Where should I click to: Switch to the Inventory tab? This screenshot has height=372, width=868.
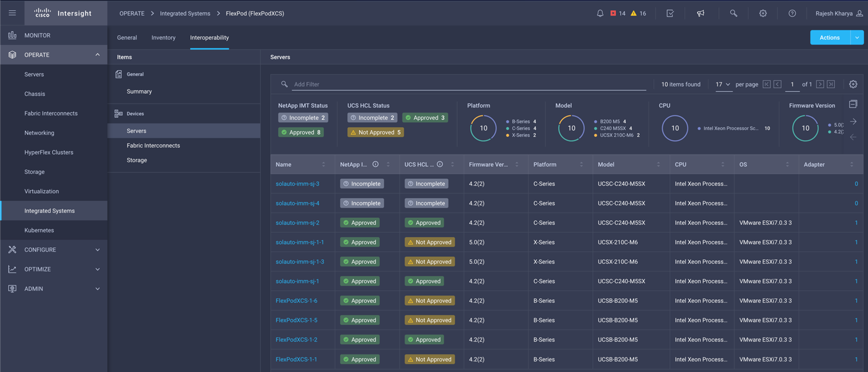pyautogui.click(x=163, y=38)
